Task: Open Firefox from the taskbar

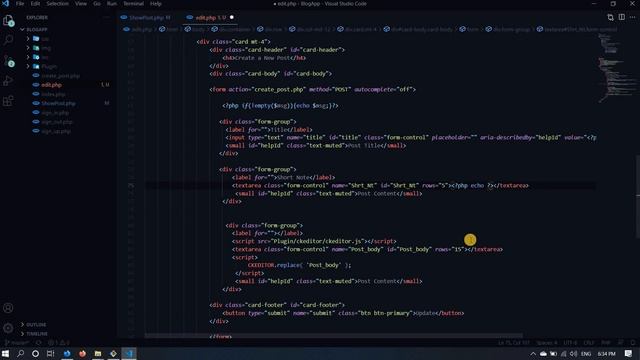Action: pyautogui.click(x=82, y=353)
